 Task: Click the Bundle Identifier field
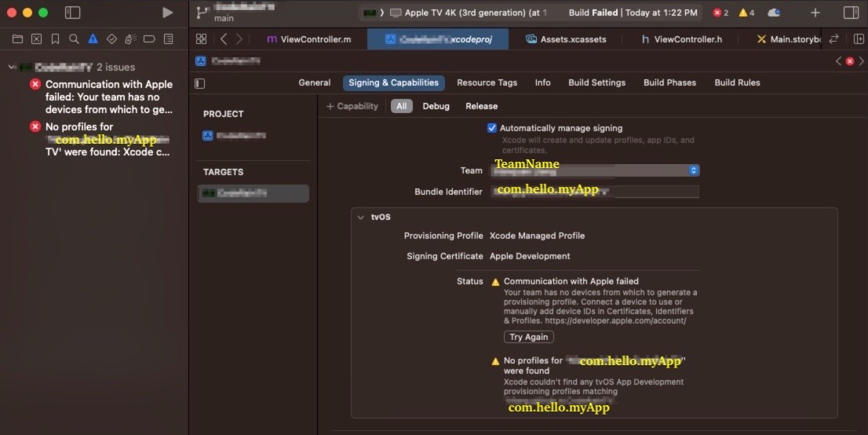point(594,192)
